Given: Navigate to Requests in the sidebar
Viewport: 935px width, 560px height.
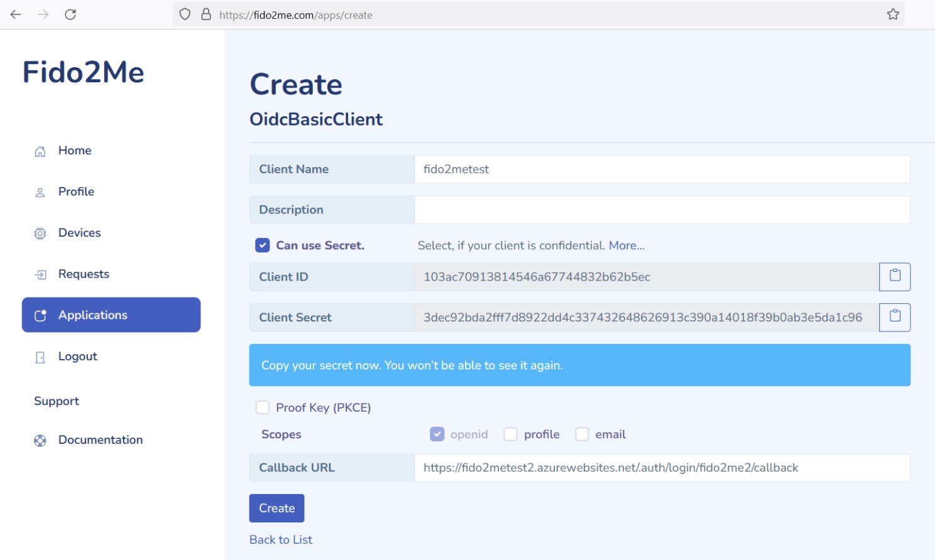Looking at the screenshot, I should [x=84, y=274].
